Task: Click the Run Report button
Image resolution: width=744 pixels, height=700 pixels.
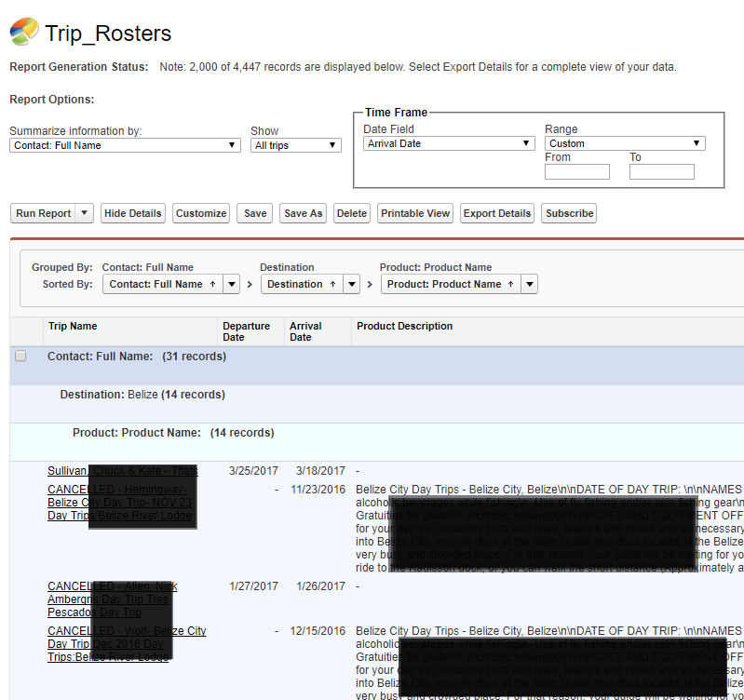Action: coord(43,213)
